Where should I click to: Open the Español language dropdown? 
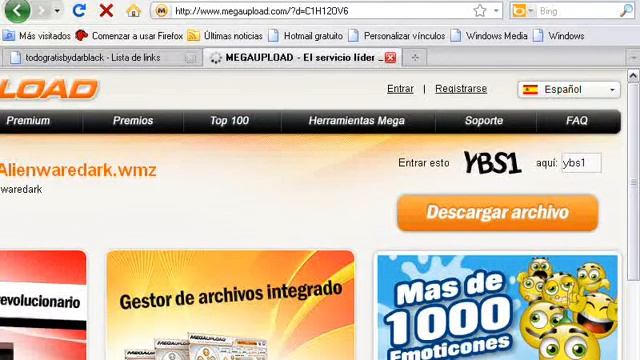coord(569,89)
